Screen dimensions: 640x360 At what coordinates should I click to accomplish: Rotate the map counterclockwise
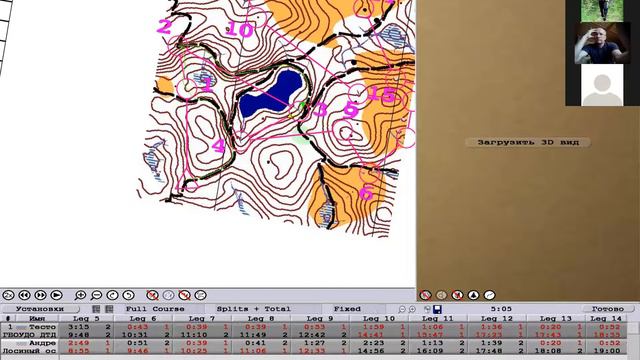(x=128, y=295)
